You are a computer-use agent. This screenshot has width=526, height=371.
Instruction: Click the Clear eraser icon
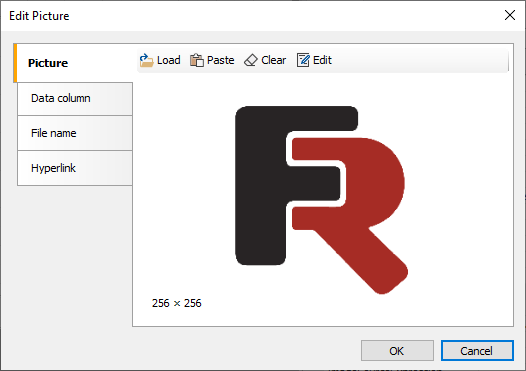[251, 60]
